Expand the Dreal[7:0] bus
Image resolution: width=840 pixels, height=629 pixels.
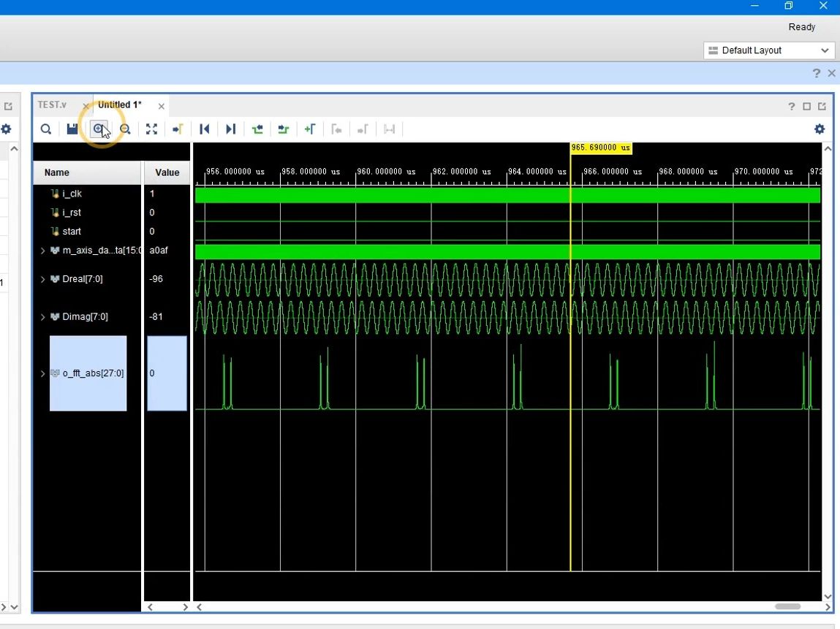[x=42, y=278]
